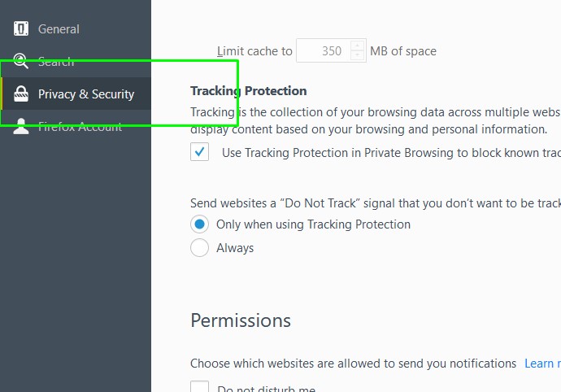Go to the Firefox Account category label

pyautogui.click(x=80, y=127)
